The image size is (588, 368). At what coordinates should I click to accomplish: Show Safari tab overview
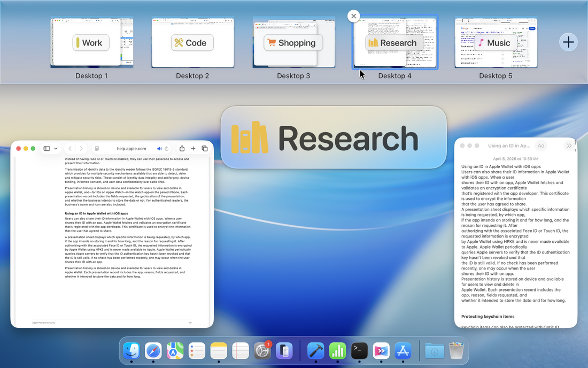click(x=205, y=148)
